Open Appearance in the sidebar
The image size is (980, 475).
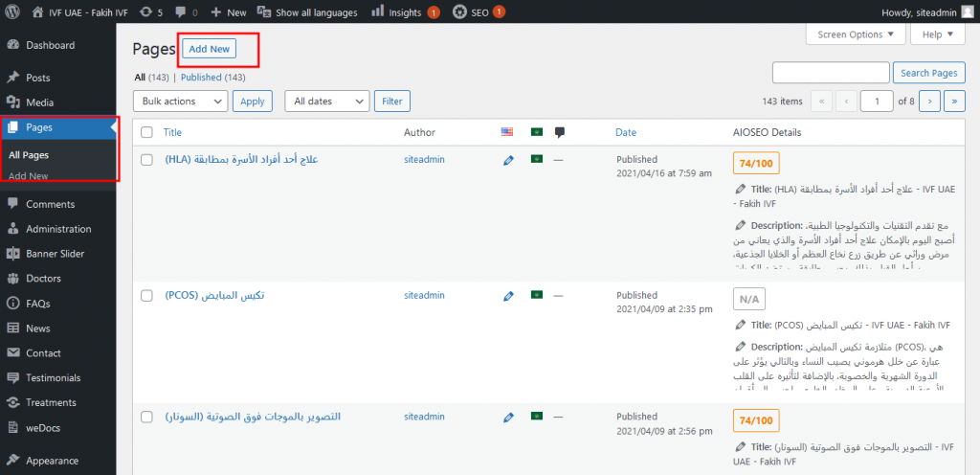pos(52,461)
